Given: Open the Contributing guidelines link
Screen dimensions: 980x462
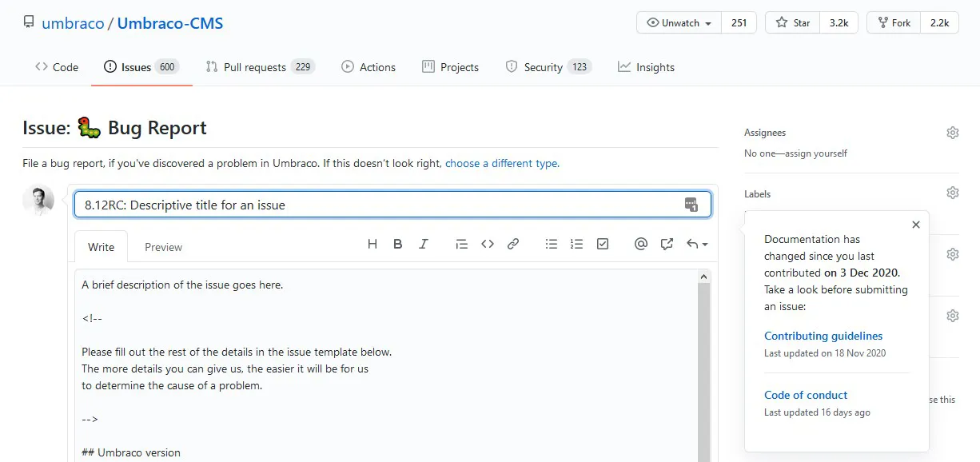Looking at the screenshot, I should (823, 336).
